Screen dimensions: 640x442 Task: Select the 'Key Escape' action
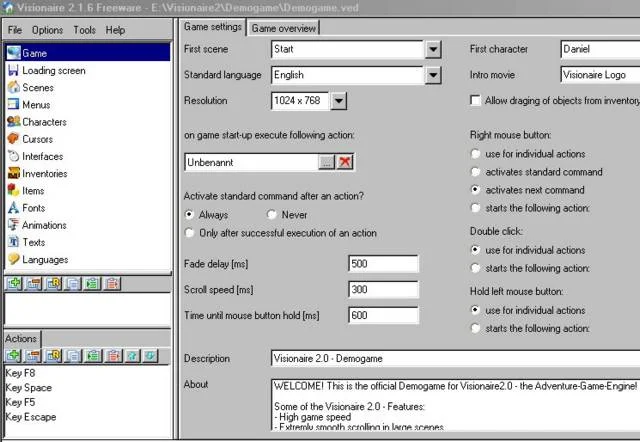click(31, 417)
